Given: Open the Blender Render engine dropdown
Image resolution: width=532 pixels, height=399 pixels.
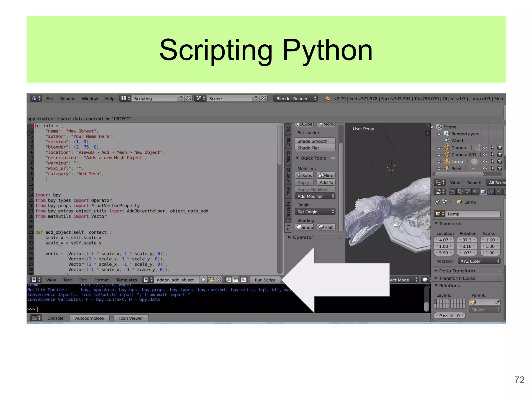Looking at the screenshot, I should click(x=295, y=98).
